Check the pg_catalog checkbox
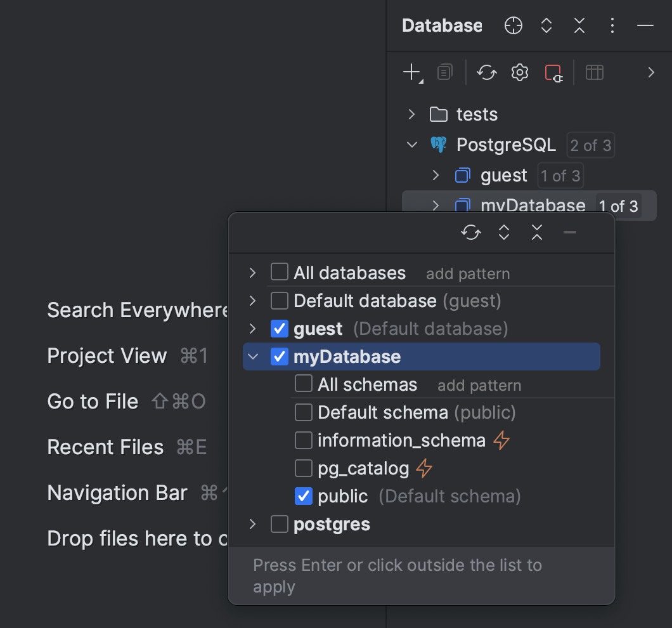The width and height of the screenshot is (672, 628). coord(303,468)
